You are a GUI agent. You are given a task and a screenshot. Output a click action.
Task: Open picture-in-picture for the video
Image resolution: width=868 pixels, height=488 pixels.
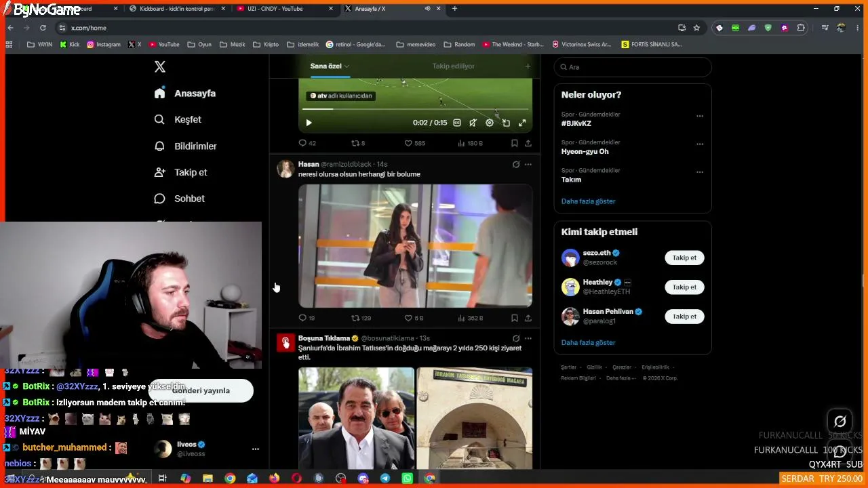pyautogui.click(x=506, y=123)
